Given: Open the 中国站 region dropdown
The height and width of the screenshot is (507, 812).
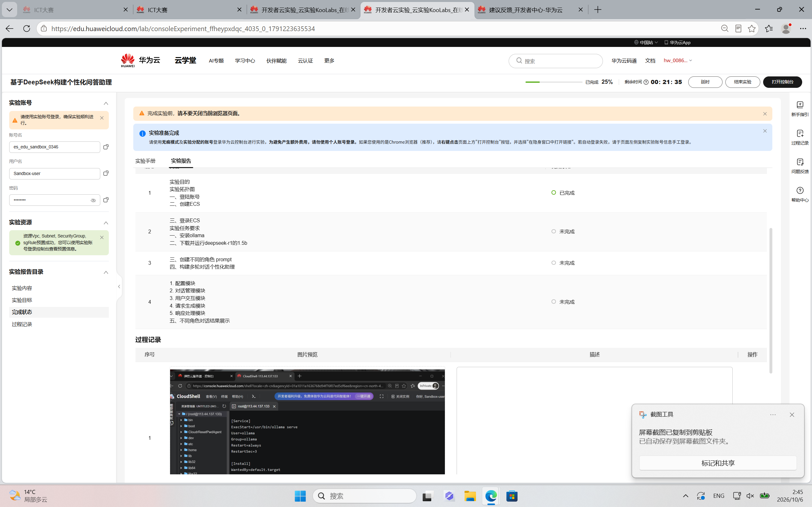Looking at the screenshot, I should pos(646,42).
